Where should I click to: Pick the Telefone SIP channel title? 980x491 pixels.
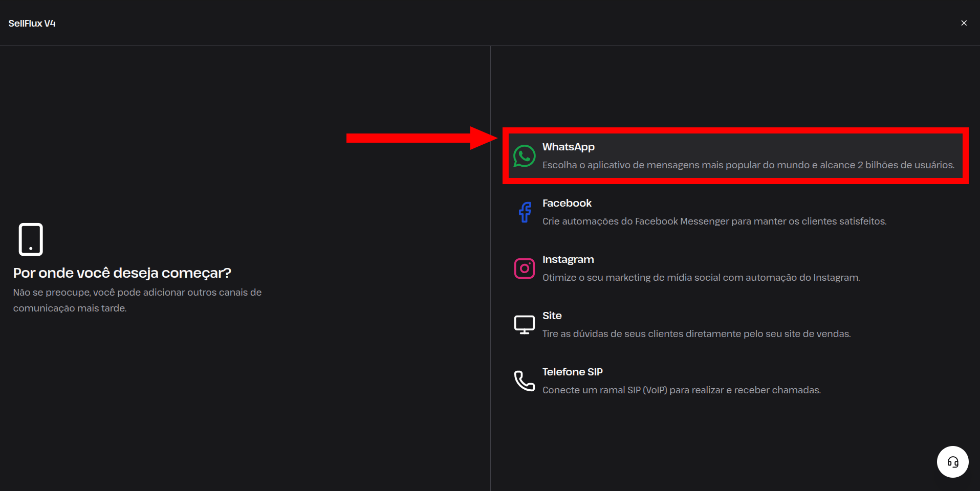[x=573, y=372]
